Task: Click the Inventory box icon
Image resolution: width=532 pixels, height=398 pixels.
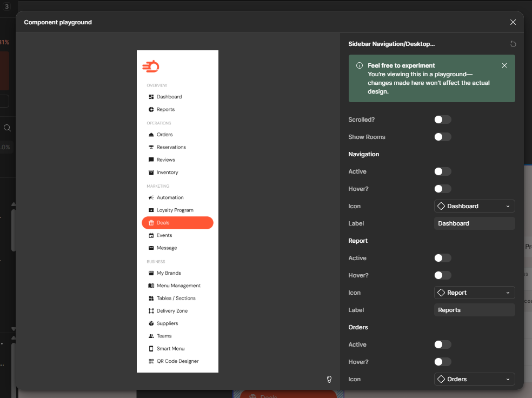Action: 151,173
